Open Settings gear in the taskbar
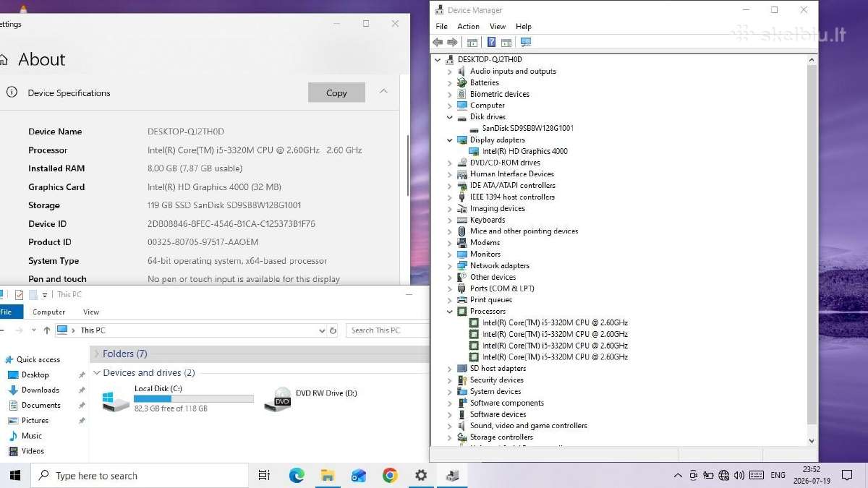The height and width of the screenshot is (488, 868). click(421, 475)
